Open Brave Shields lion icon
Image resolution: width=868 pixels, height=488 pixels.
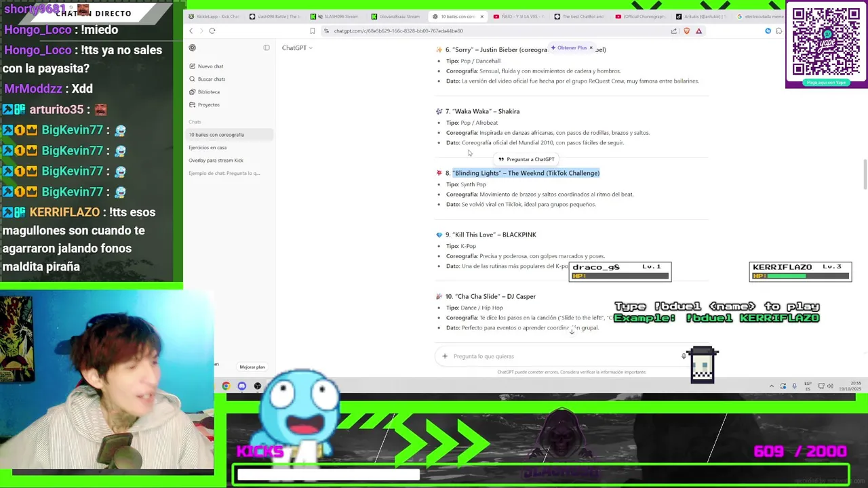[x=686, y=30]
